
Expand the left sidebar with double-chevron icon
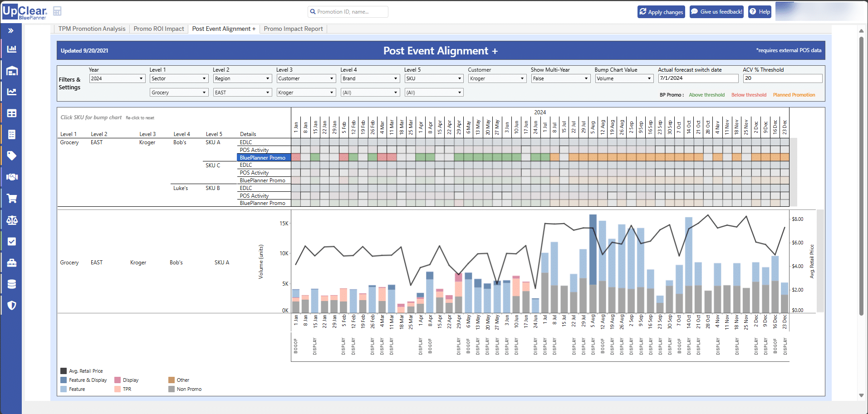click(x=11, y=31)
